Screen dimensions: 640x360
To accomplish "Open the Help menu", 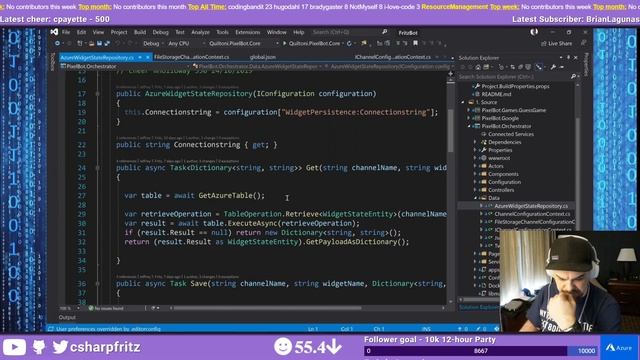I will click(298, 32).
